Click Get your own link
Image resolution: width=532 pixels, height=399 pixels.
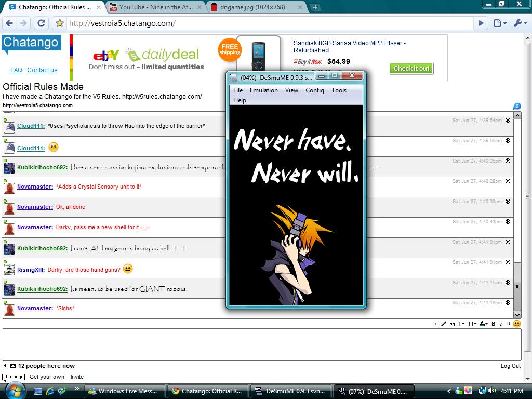click(x=47, y=377)
